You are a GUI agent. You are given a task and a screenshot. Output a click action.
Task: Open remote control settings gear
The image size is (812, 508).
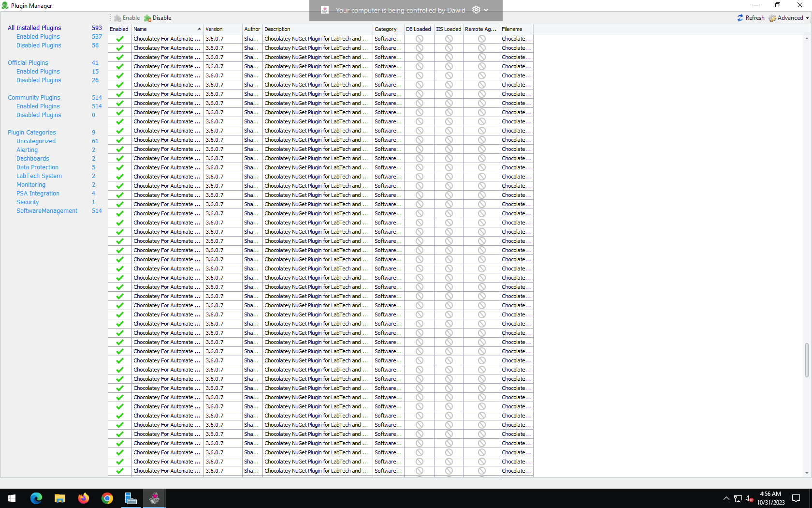(476, 10)
